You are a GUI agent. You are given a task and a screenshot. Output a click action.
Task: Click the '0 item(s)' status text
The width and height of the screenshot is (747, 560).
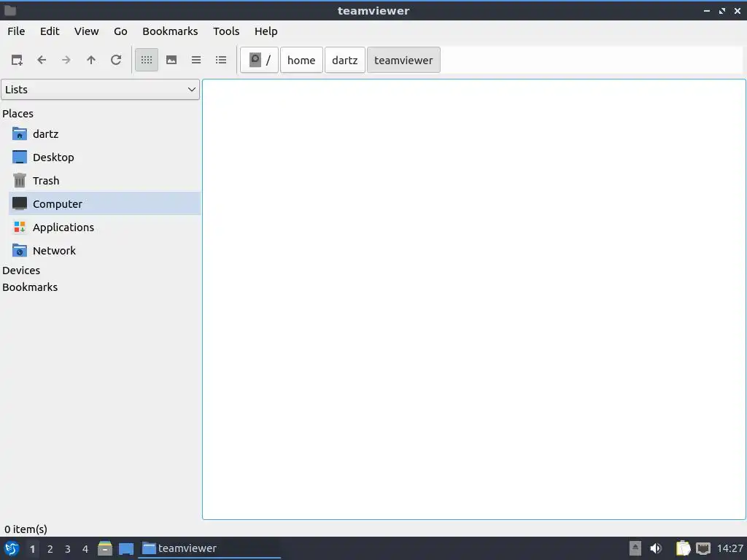26,529
